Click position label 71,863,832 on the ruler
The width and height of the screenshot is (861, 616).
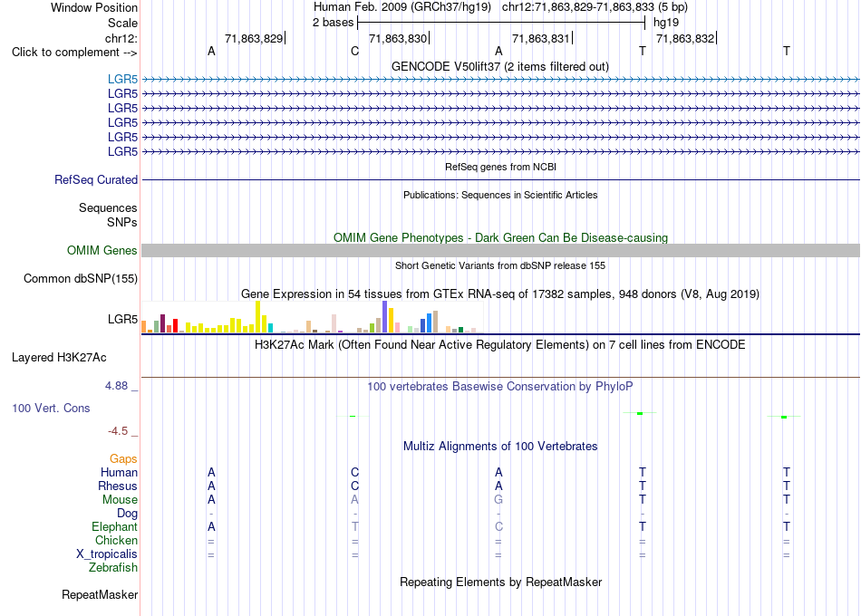point(685,38)
